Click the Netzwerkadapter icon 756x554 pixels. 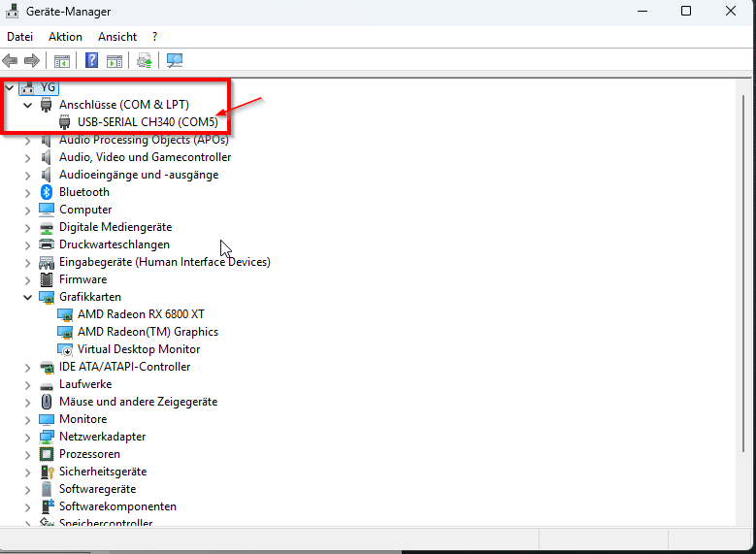(x=47, y=437)
